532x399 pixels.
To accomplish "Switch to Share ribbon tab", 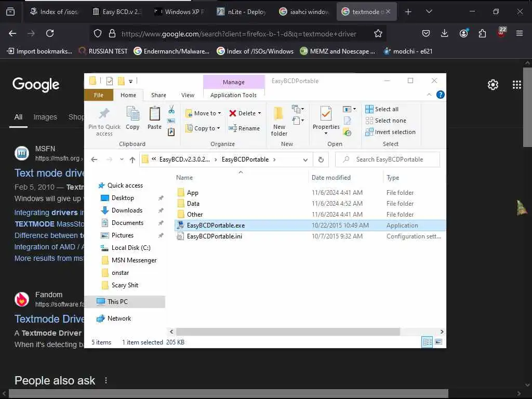I will pyautogui.click(x=158, y=95).
